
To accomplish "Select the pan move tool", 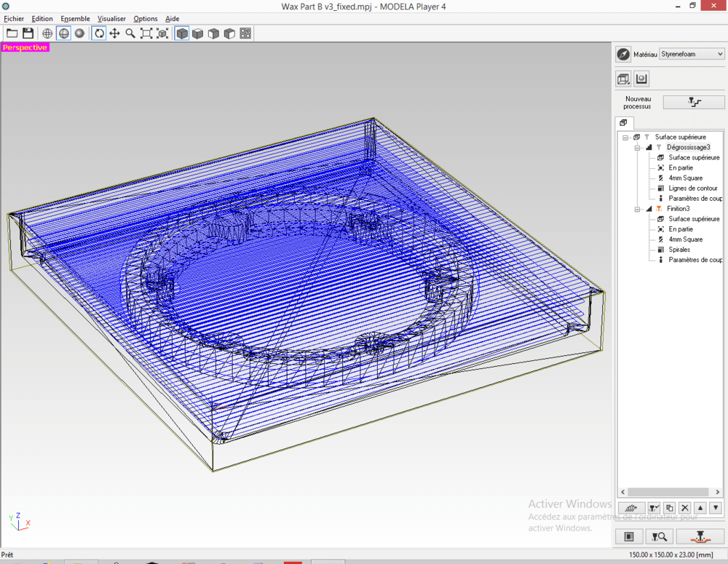I will click(115, 33).
